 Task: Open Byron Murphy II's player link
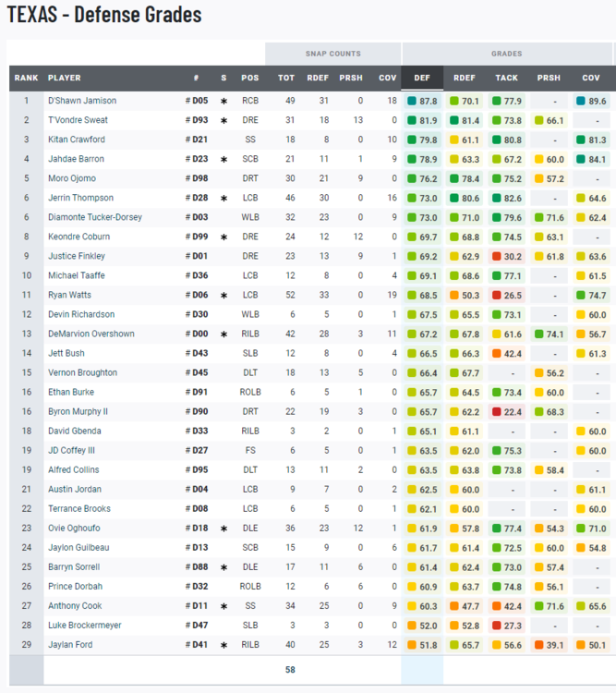[x=78, y=411]
